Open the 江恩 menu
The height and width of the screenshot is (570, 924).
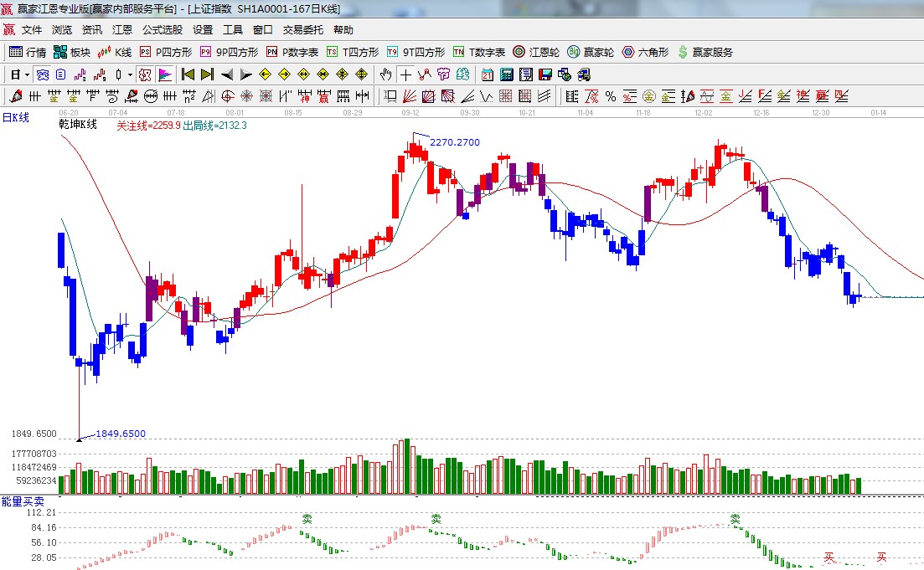point(122,29)
